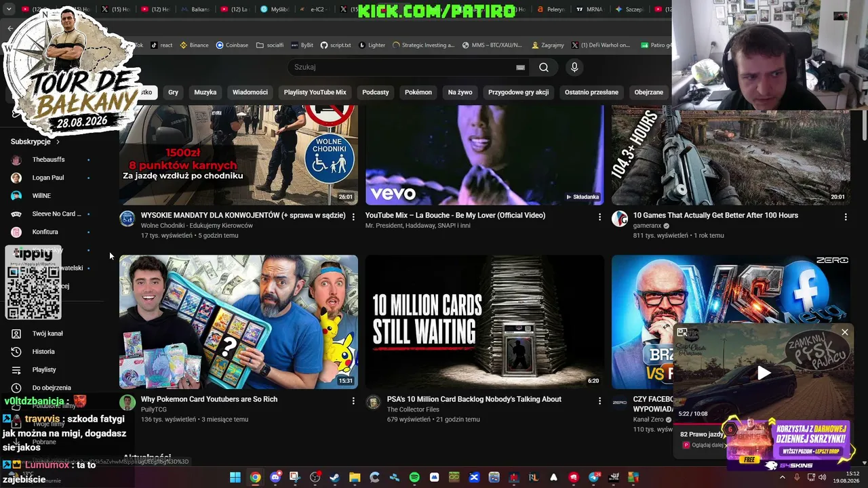Expand the Subskrypcje section
The image size is (868, 488).
point(35,142)
